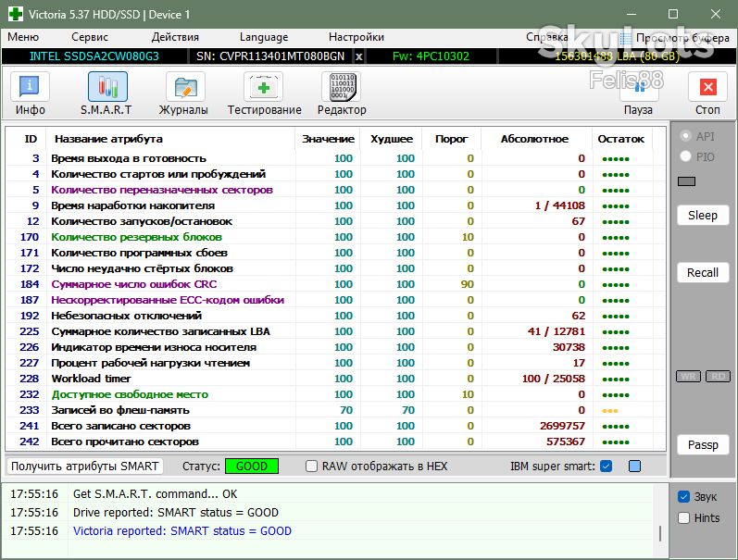Click the threshold value 90
Image resolution: width=738 pixels, height=560 pixels.
point(468,284)
